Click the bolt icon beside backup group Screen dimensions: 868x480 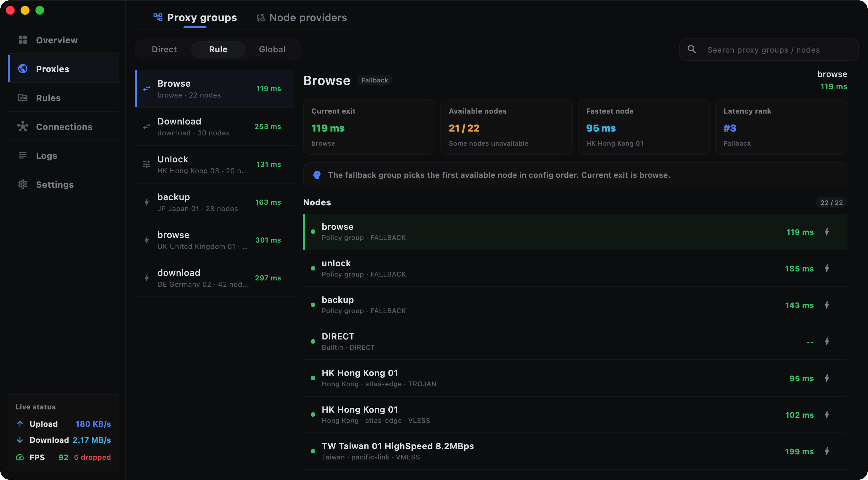click(147, 202)
